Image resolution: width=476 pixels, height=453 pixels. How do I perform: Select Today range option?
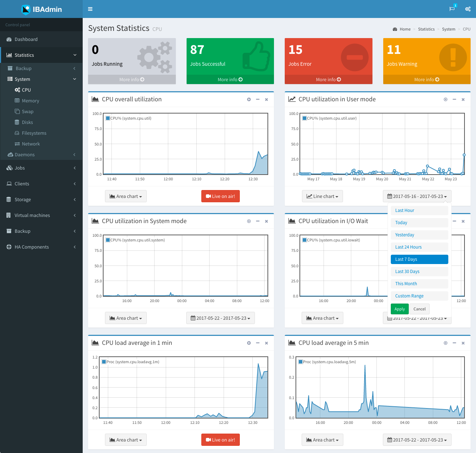[420, 223]
